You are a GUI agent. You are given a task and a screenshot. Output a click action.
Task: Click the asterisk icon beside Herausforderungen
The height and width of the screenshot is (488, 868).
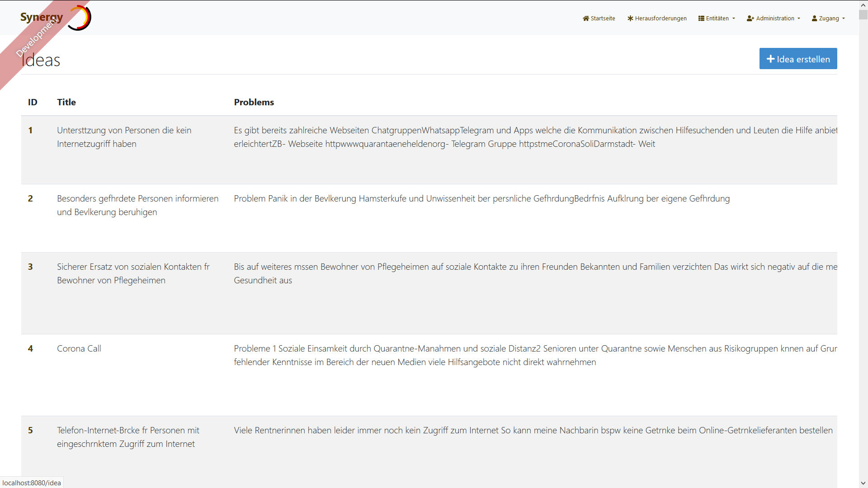tap(630, 19)
